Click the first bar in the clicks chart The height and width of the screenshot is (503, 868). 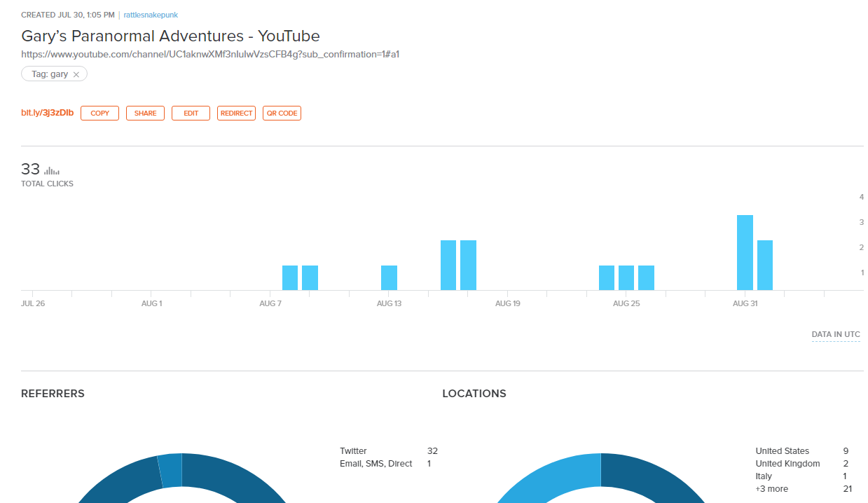coord(290,277)
